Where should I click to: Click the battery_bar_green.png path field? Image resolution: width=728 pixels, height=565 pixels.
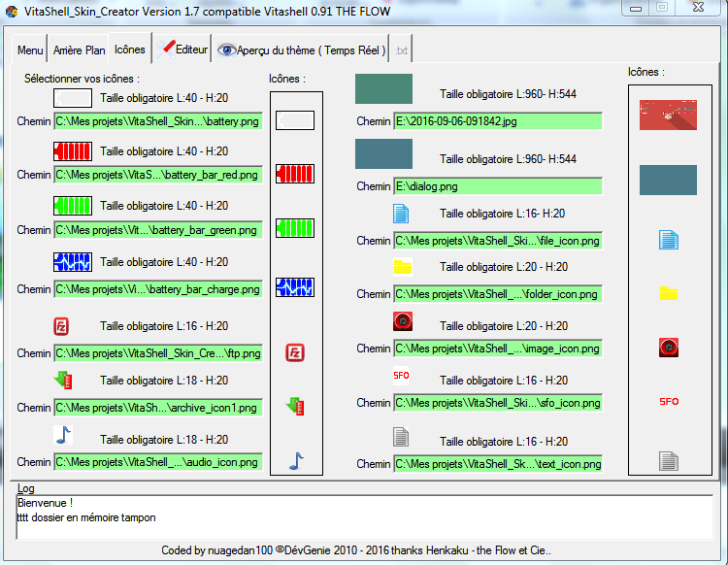(158, 230)
